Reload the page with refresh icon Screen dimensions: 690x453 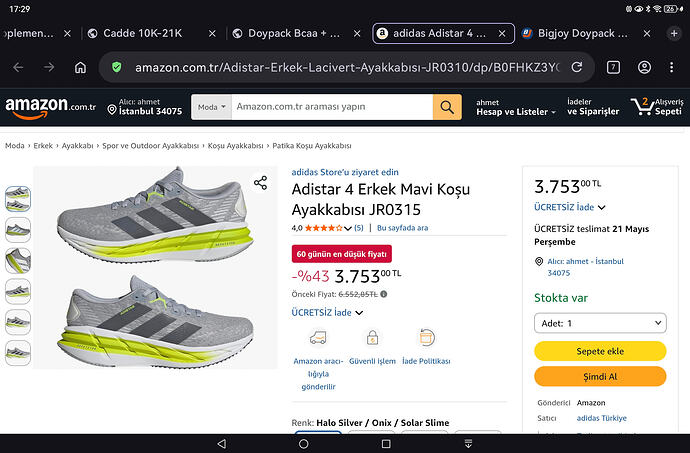point(577,67)
